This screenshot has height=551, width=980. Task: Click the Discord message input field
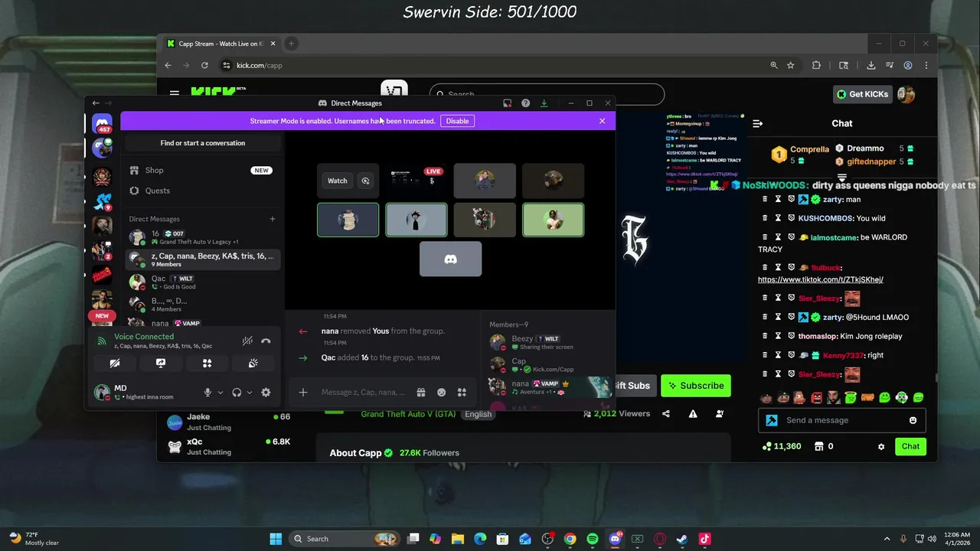click(x=364, y=393)
